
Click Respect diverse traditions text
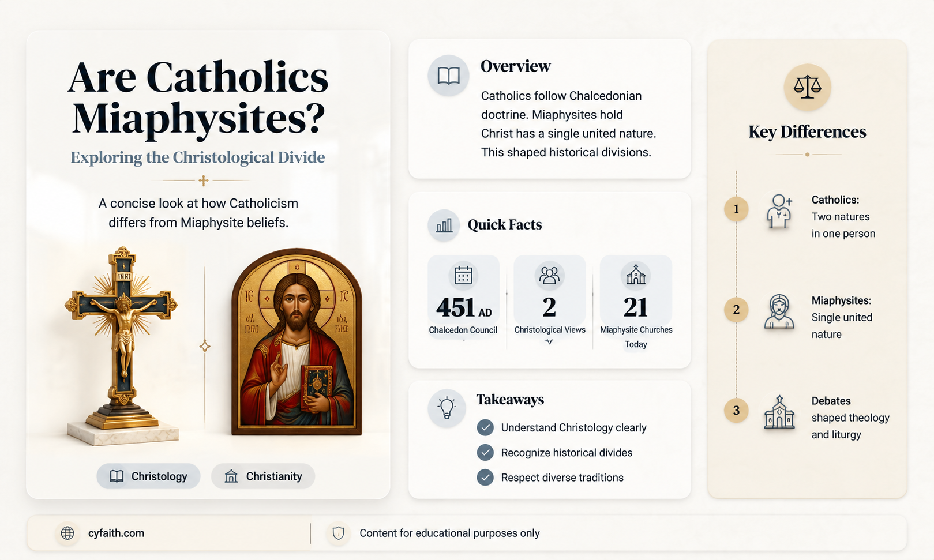(562, 478)
